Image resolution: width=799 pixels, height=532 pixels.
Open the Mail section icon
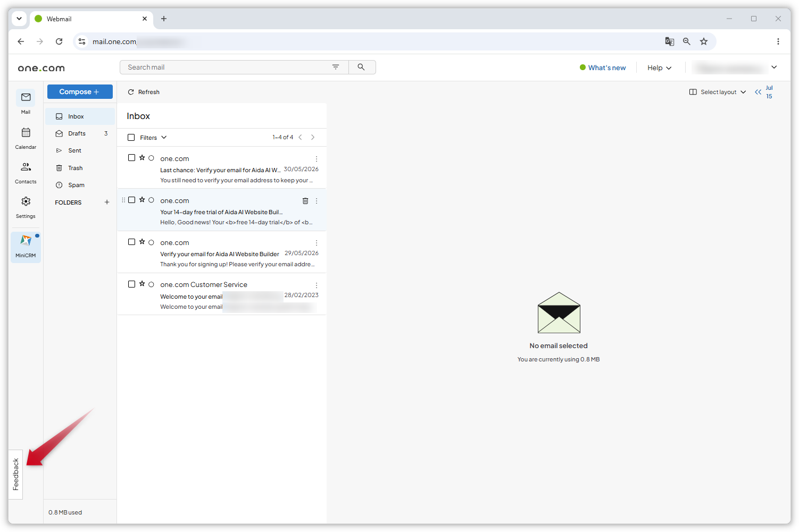point(26,98)
